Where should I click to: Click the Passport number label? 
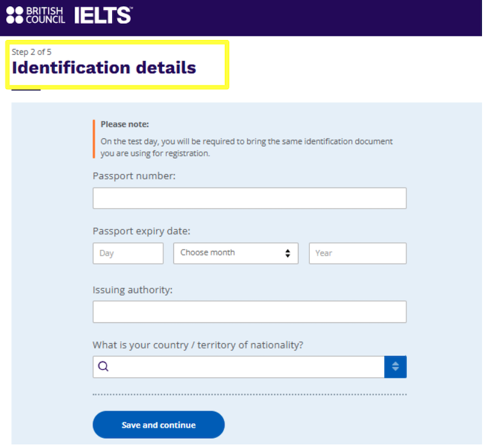point(134,176)
